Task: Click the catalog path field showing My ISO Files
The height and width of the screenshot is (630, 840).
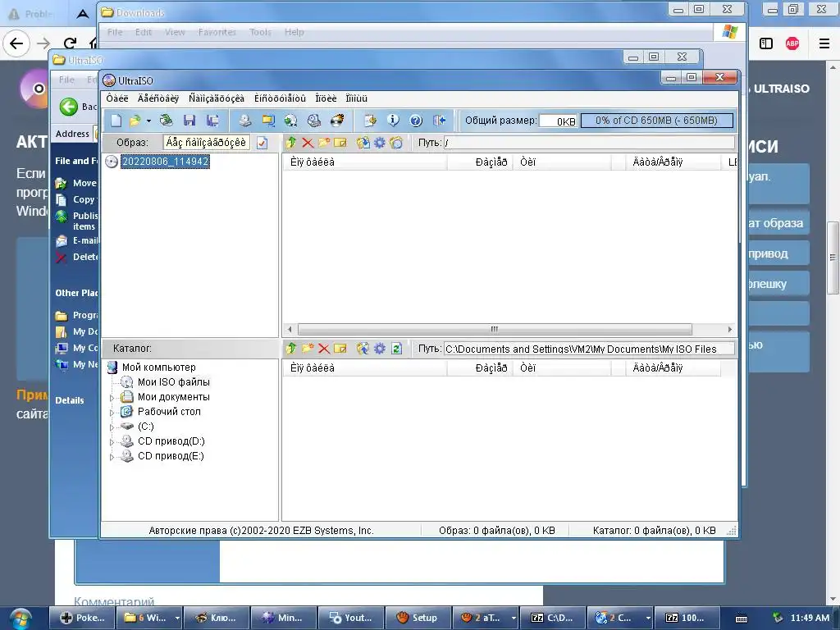Action: click(589, 349)
